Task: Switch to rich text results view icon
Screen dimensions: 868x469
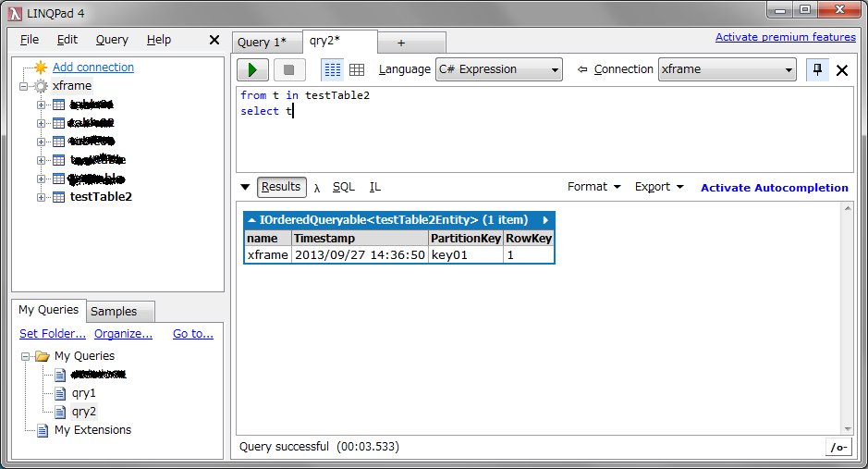Action: (x=332, y=69)
